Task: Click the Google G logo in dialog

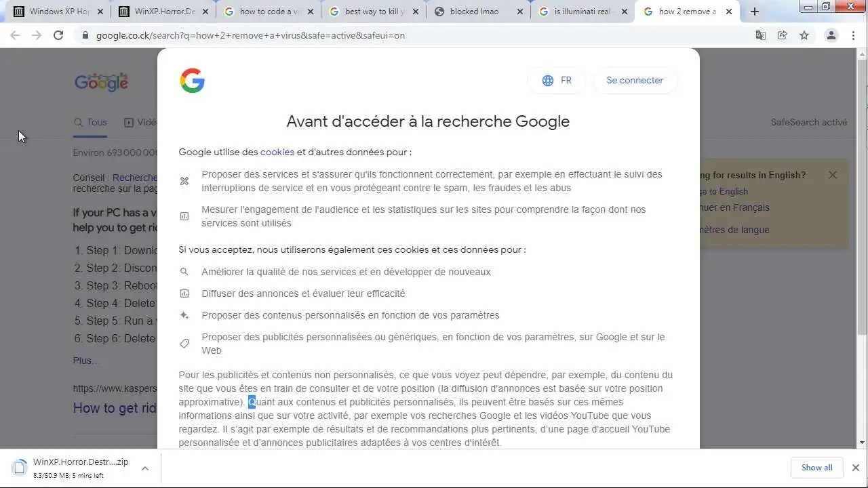Action: (193, 81)
